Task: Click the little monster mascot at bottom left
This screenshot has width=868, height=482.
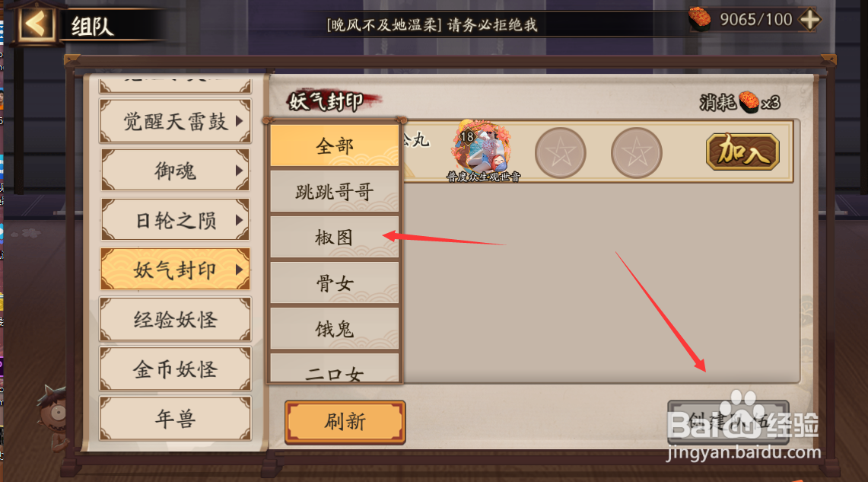Action: pos(54,417)
